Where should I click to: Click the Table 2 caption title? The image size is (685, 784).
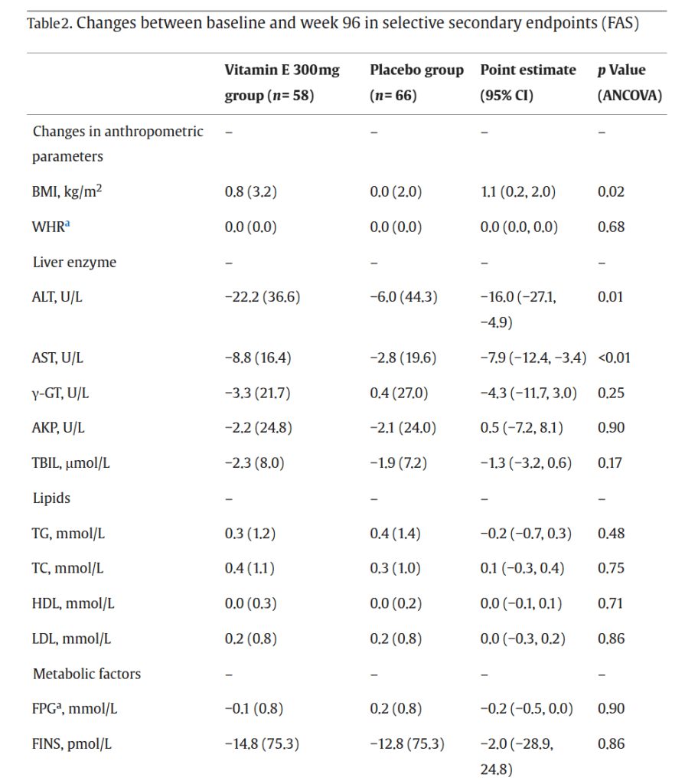(x=333, y=22)
